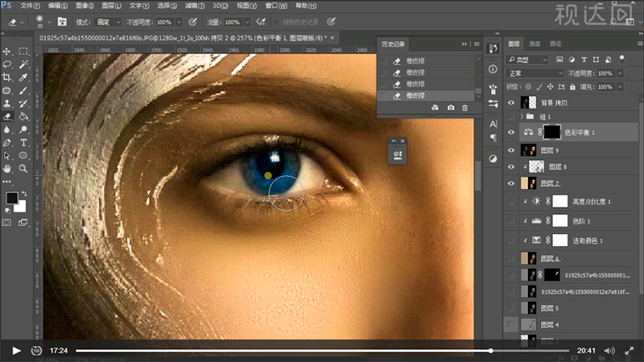
Task: Select the Ellipse shape tool
Action: pyautogui.click(x=23, y=155)
